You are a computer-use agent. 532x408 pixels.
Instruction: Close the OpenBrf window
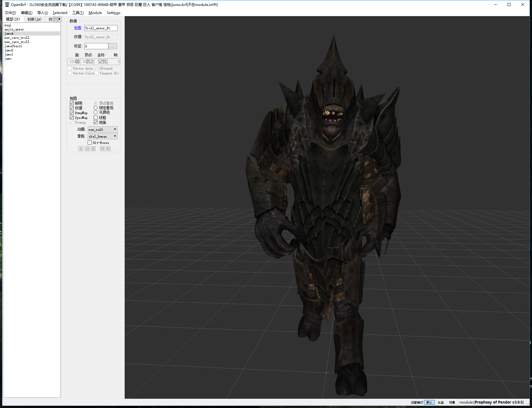523,4
